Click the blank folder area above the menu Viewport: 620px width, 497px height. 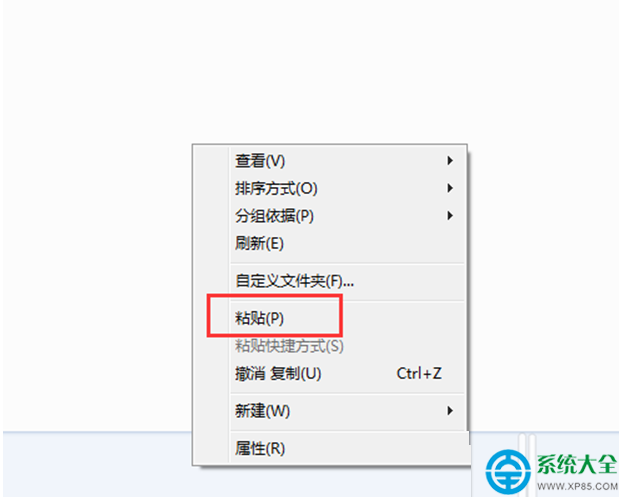pos(310,71)
